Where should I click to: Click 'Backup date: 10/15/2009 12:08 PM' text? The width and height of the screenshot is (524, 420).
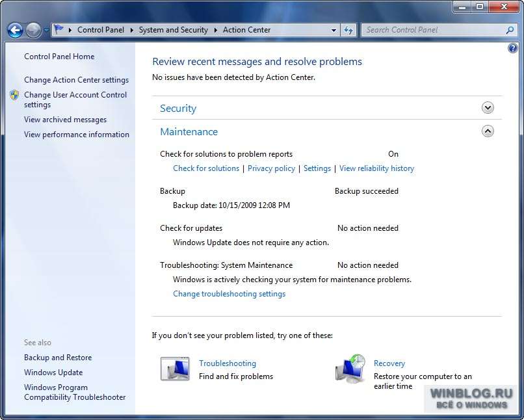pos(231,205)
